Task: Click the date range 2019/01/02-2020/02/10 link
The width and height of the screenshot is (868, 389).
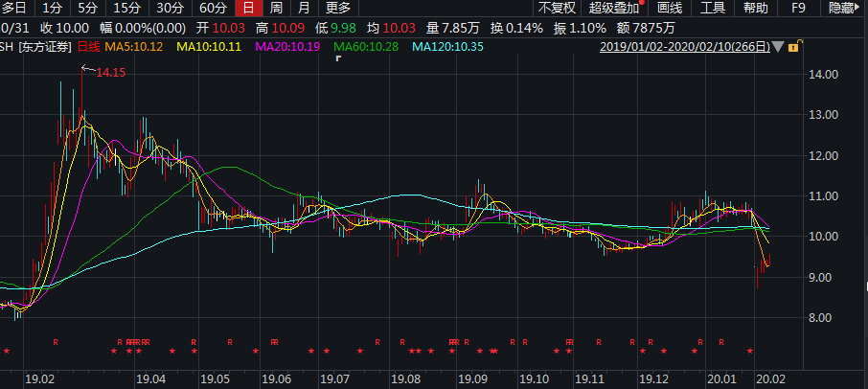Action: tap(684, 47)
